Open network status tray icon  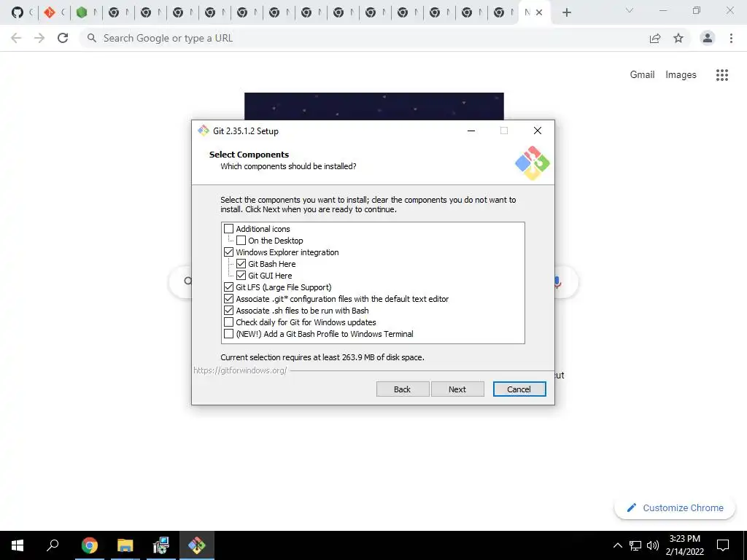click(x=635, y=545)
